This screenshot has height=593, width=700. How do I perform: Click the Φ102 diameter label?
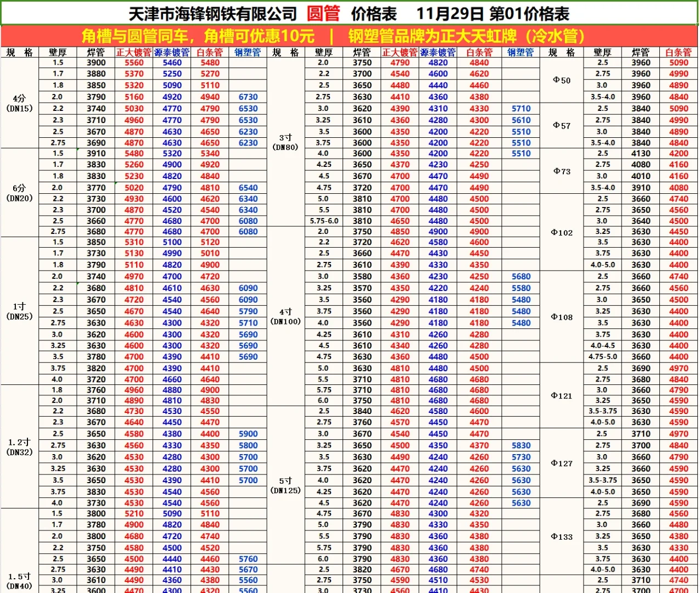[561, 232]
